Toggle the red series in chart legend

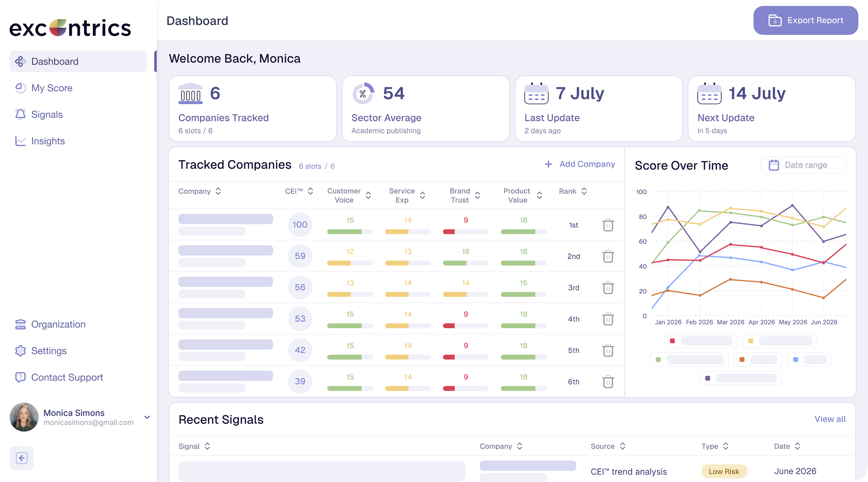tap(700, 341)
